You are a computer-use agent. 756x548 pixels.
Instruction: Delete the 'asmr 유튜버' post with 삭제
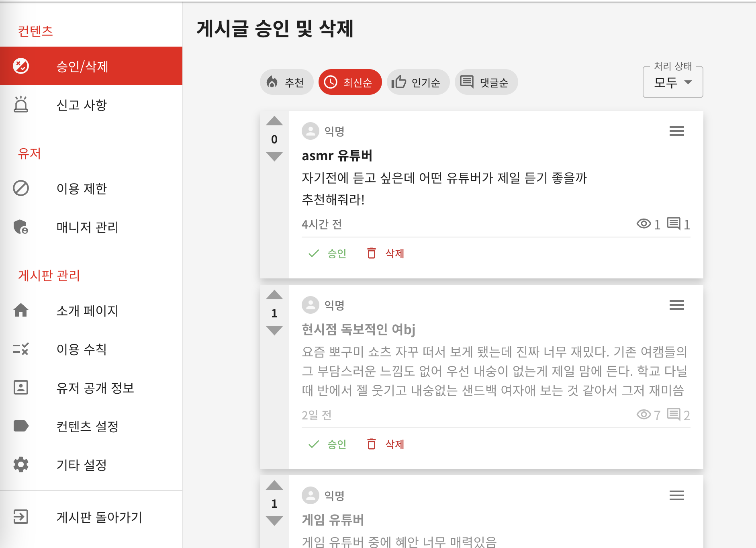click(x=386, y=253)
